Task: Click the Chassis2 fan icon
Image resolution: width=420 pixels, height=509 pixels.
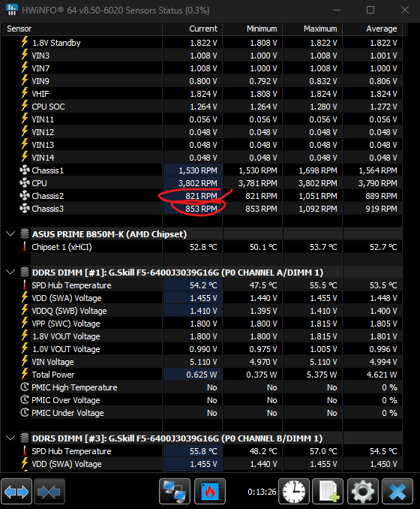Action: (x=25, y=196)
